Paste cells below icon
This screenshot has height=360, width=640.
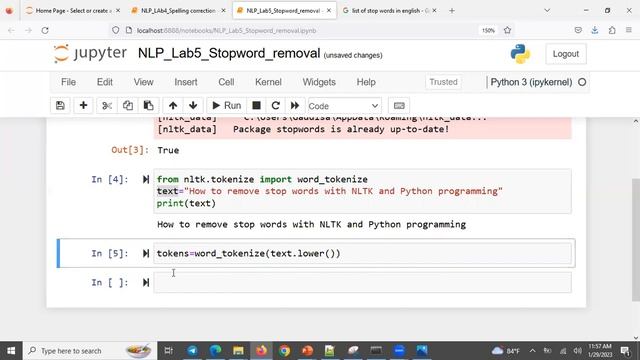(x=149, y=106)
